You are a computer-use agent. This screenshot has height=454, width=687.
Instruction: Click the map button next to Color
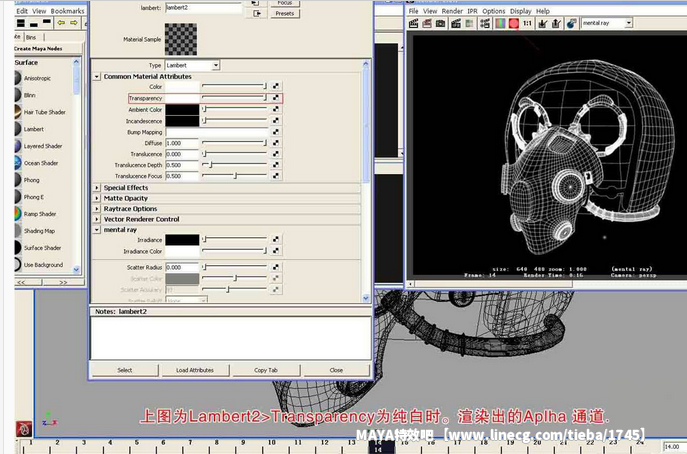click(276, 86)
